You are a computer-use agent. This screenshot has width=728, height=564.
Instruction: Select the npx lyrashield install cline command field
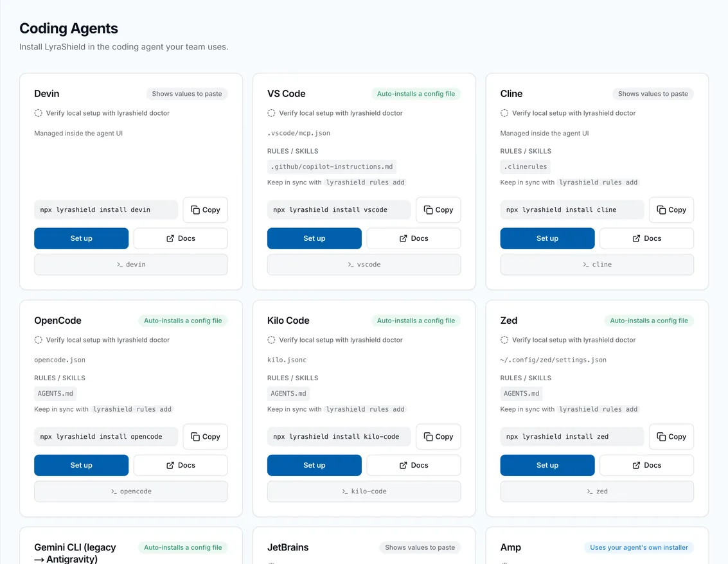pyautogui.click(x=573, y=210)
